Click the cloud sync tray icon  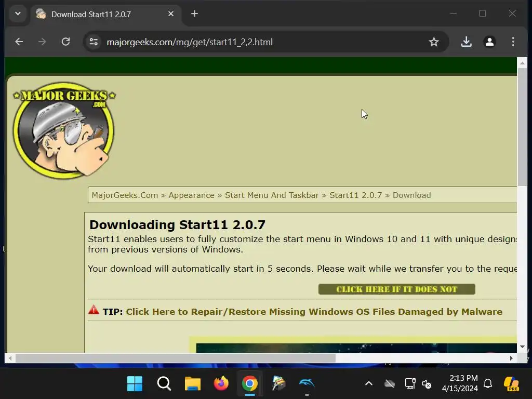point(390,384)
